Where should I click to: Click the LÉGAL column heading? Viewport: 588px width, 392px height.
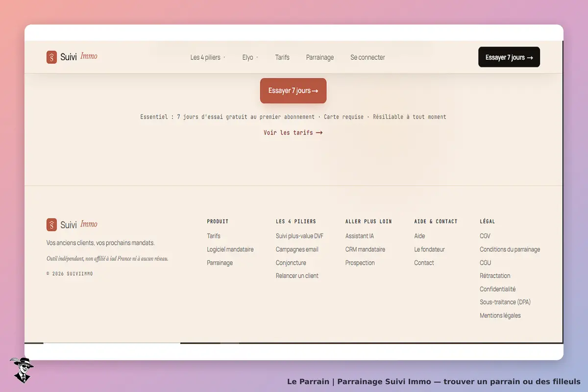pos(488,221)
